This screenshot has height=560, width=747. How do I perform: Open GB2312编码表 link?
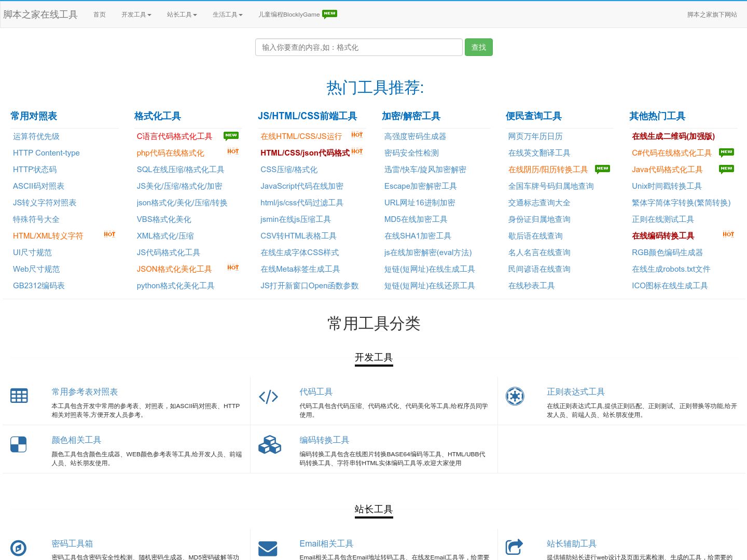click(39, 286)
